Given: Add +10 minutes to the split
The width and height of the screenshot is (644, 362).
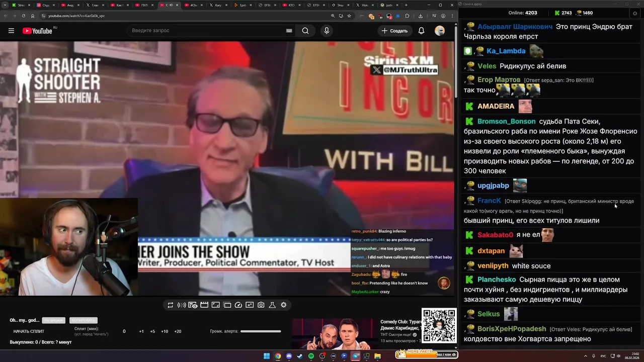Looking at the screenshot, I should click(x=165, y=331).
